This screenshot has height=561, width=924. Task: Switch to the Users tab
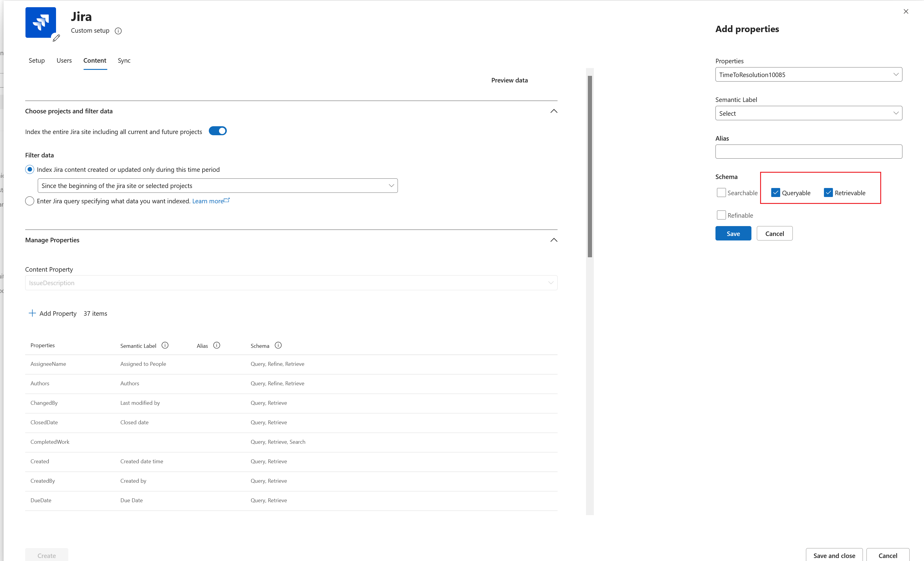click(x=64, y=60)
